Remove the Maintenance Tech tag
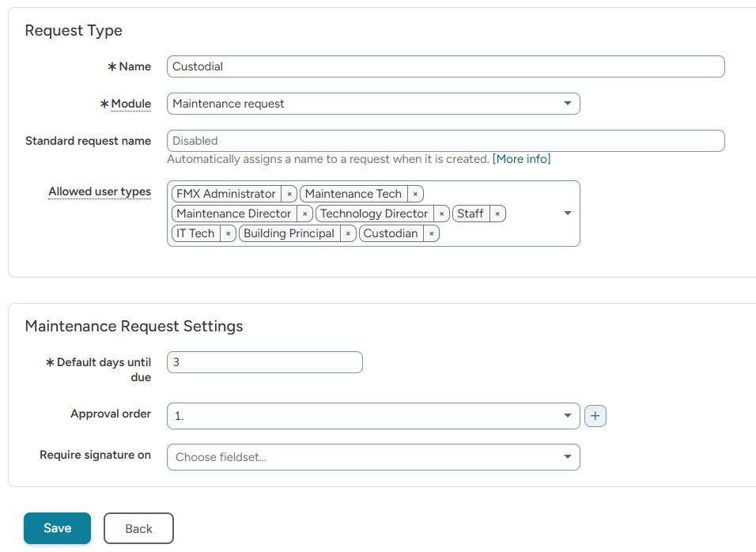756x552 pixels. coord(415,194)
